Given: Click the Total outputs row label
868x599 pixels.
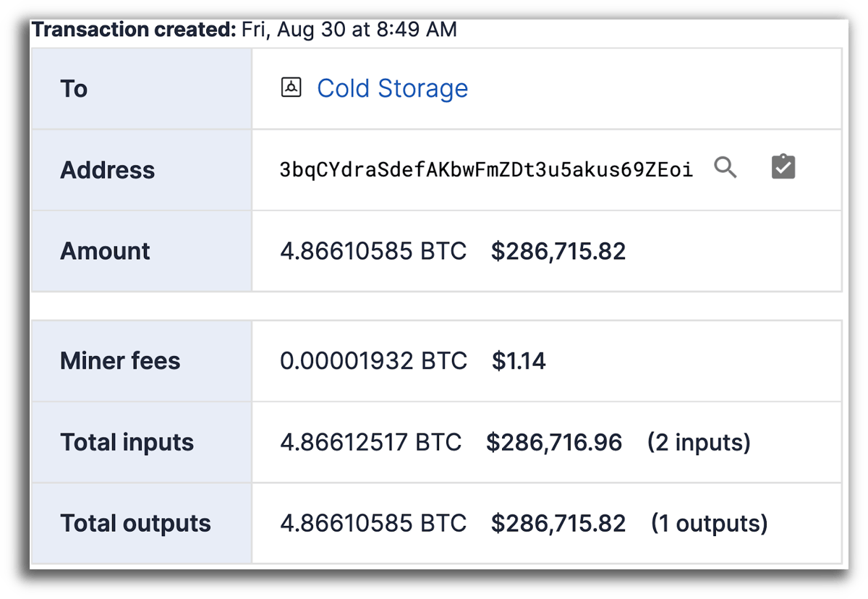Looking at the screenshot, I should point(135,523).
